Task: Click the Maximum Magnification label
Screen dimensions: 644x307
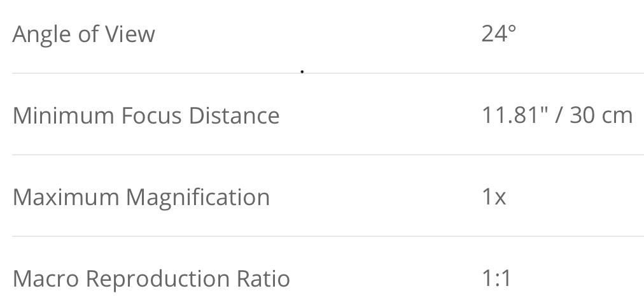Action: 141,197
